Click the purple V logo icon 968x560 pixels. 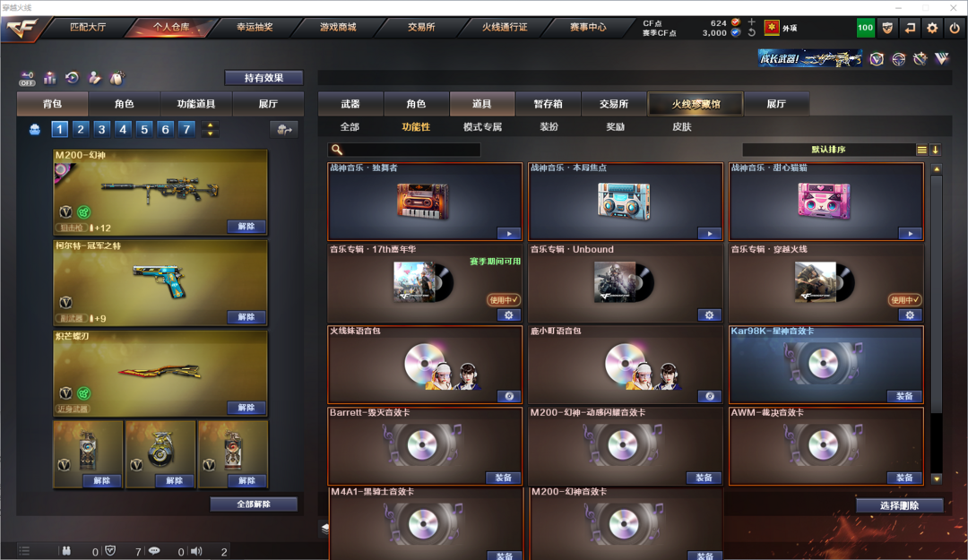pyautogui.click(x=941, y=58)
